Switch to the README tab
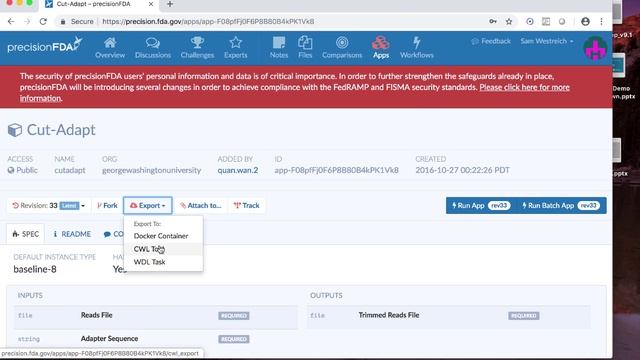The height and width of the screenshot is (360, 640). 72,234
